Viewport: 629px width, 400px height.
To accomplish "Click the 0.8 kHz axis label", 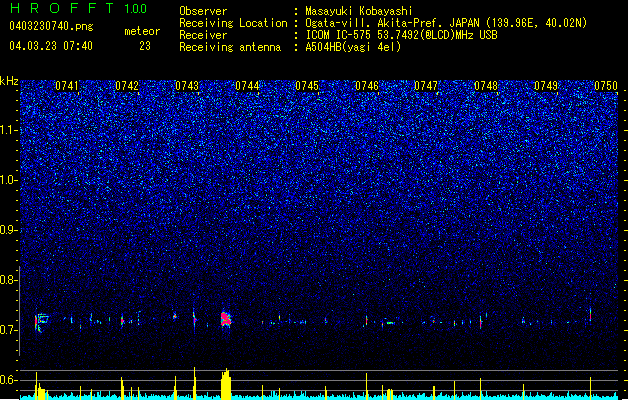I will point(8,280).
